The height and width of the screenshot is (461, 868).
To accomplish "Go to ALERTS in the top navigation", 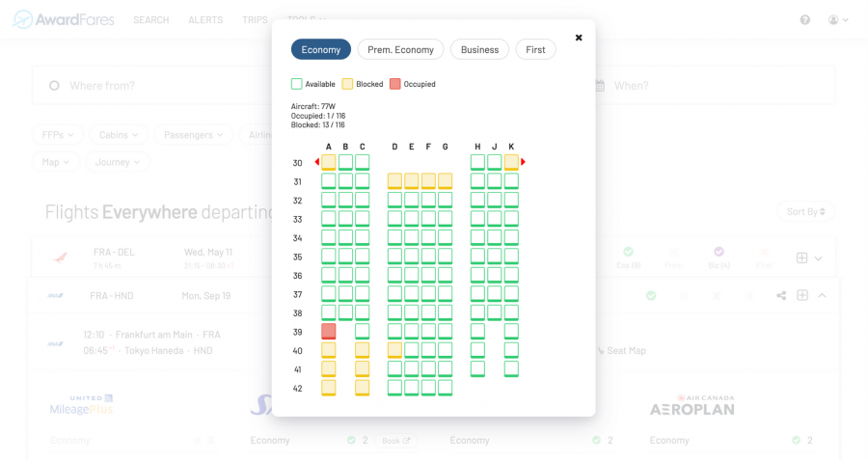I will click(205, 19).
